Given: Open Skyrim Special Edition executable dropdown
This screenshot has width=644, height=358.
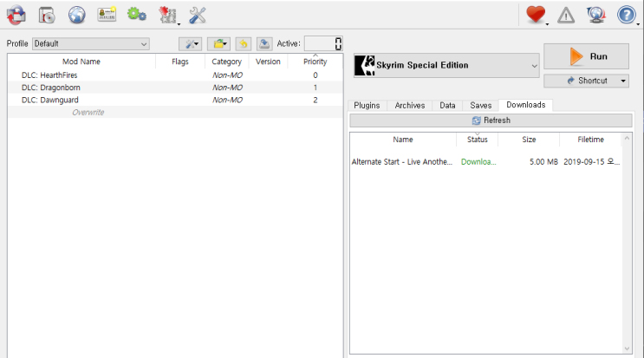Looking at the screenshot, I should pos(446,65).
